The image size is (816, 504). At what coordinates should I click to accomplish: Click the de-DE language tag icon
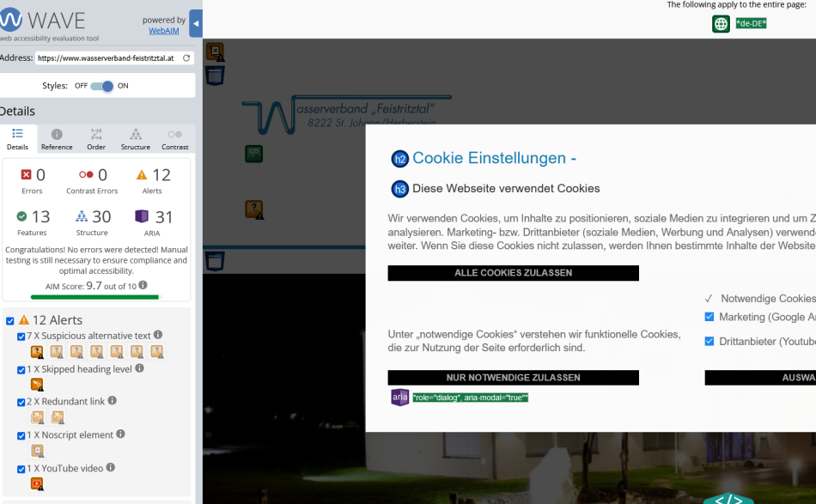click(750, 23)
